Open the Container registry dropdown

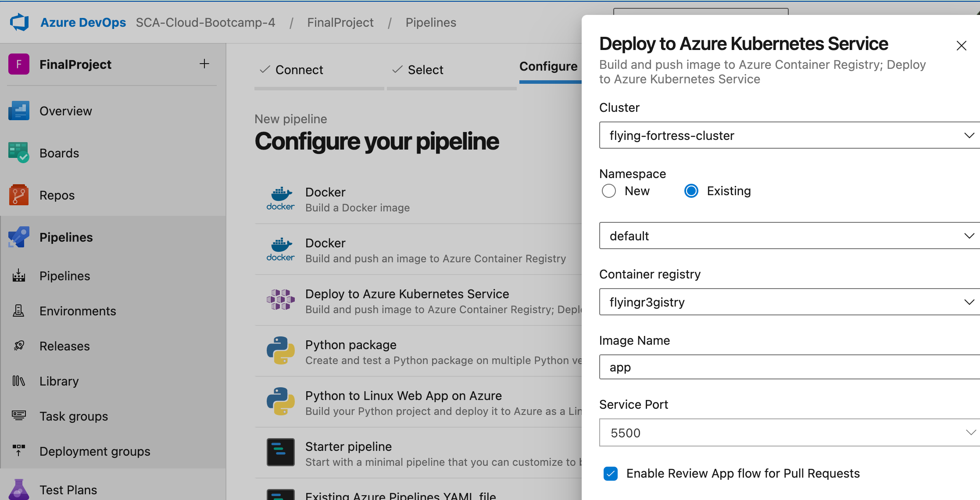[x=969, y=302]
